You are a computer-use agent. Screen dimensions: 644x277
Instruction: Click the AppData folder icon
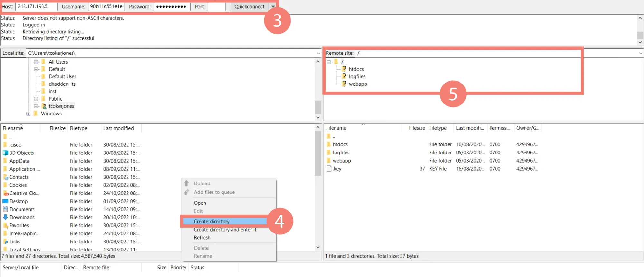5,161
